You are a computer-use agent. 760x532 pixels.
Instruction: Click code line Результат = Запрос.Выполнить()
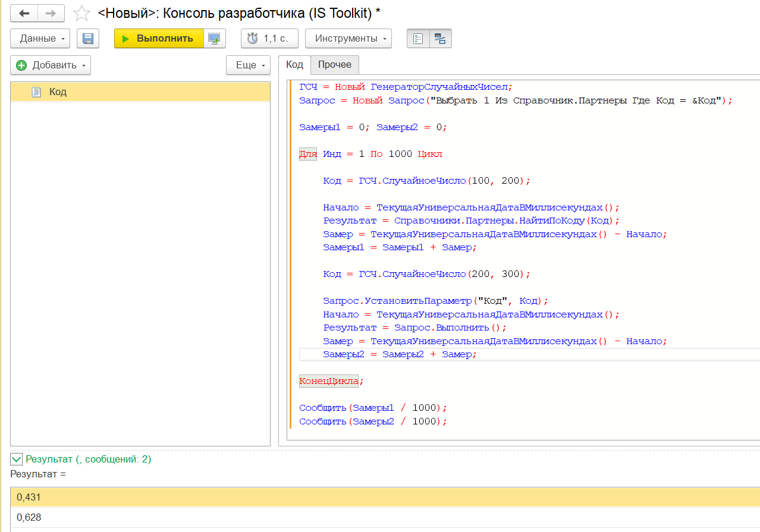[414, 328]
